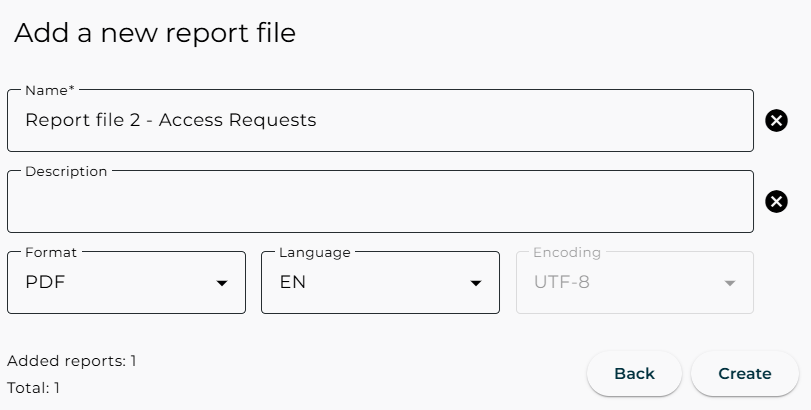The width and height of the screenshot is (811, 410).
Task: Click the Name input containing 'Report file 2'
Action: pyautogui.click(x=380, y=121)
